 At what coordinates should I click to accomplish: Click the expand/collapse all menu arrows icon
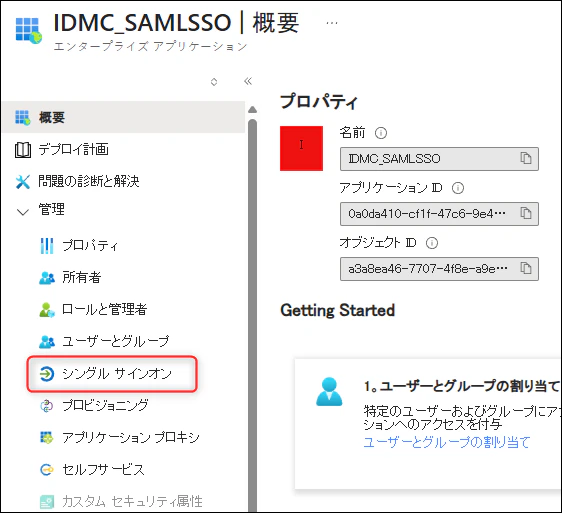[214, 82]
